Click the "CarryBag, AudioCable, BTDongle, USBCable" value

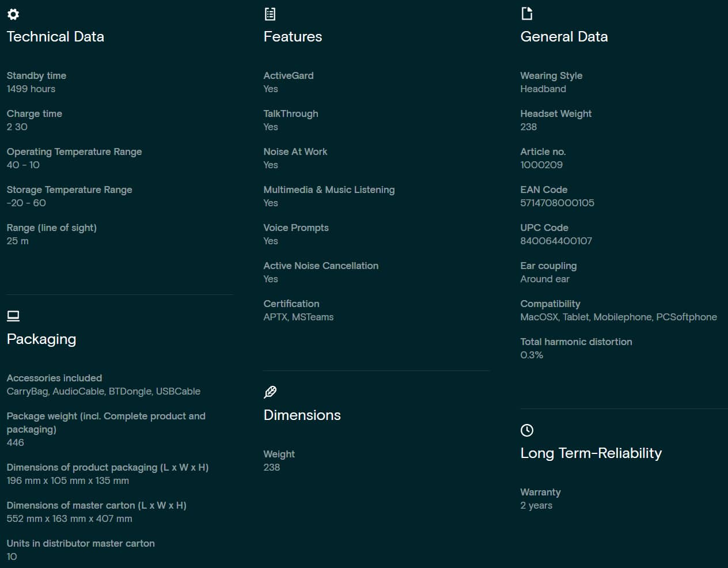104,391
